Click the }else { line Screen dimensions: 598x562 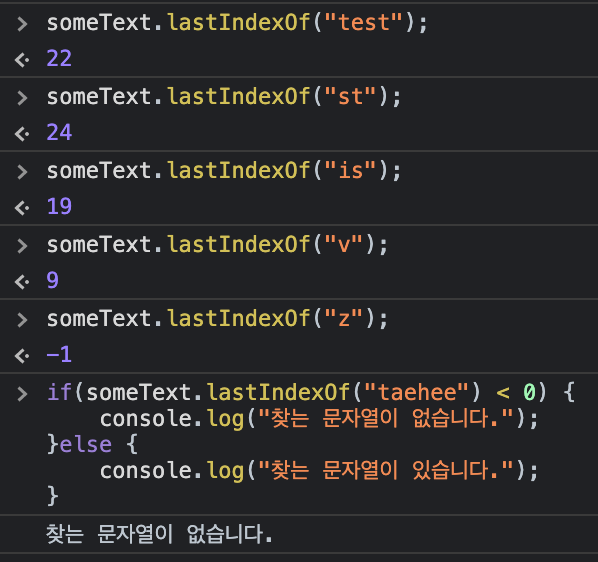(x=92, y=445)
